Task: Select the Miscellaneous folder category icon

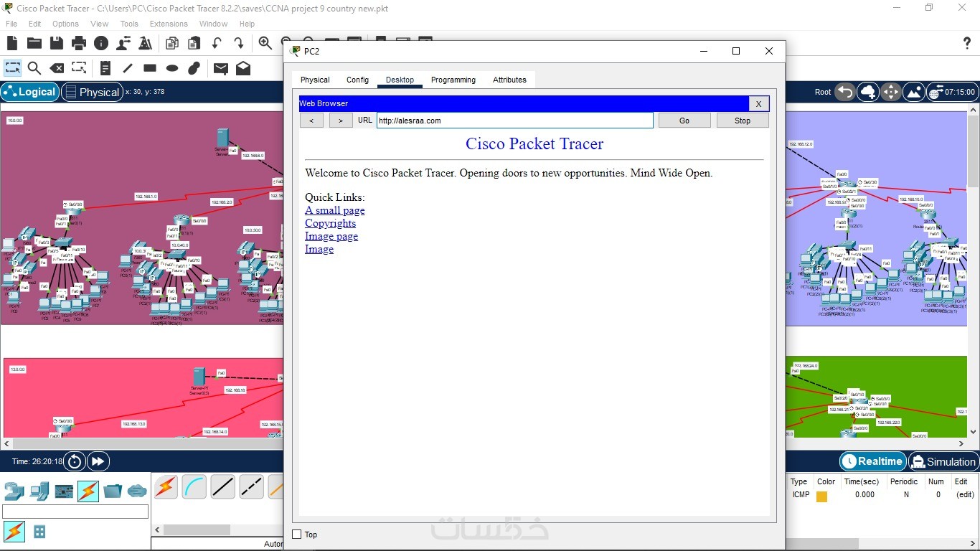Action: point(113,491)
